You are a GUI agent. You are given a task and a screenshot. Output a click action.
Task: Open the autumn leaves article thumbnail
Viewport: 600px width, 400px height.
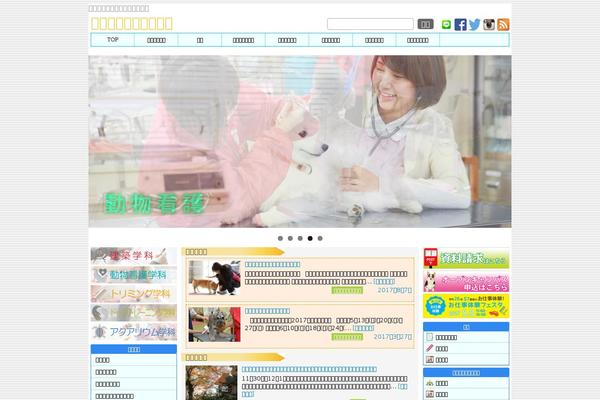click(211, 383)
